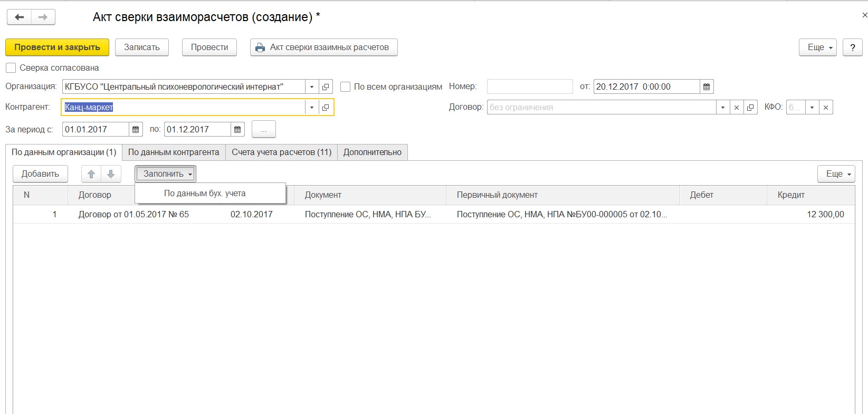This screenshot has width=868, height=414.
Task: Open the Договор record via its open icon
Action: (x=750, y=107)
